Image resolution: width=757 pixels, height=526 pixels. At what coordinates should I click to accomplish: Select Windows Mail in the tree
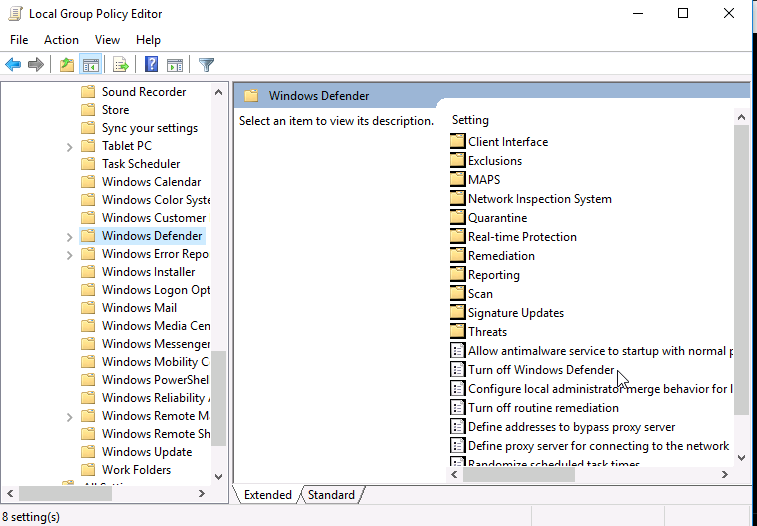coord(139,307)
